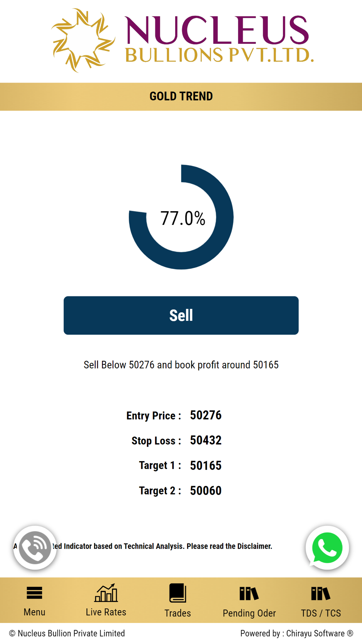Screen dimensions: 362x644
Task: Select the Menu tab label
Action: coord(34,612)
